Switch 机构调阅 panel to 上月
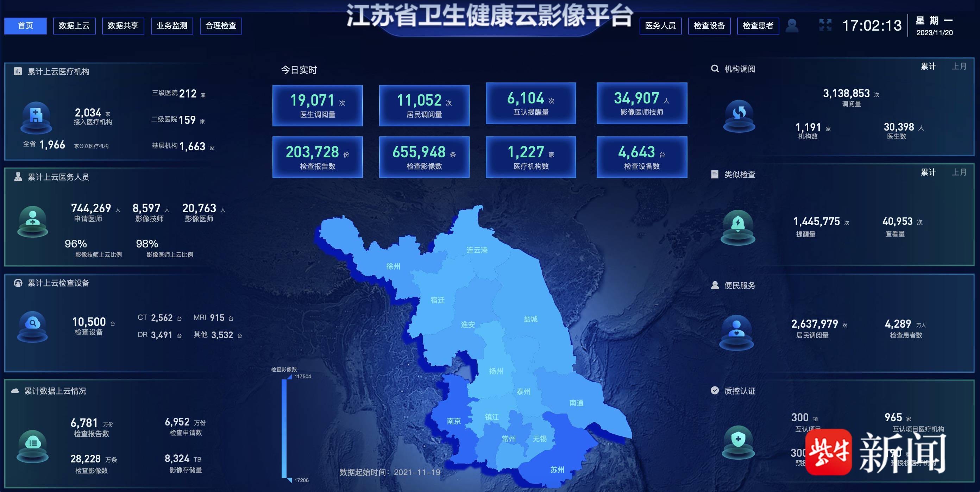 pos(959,67)
